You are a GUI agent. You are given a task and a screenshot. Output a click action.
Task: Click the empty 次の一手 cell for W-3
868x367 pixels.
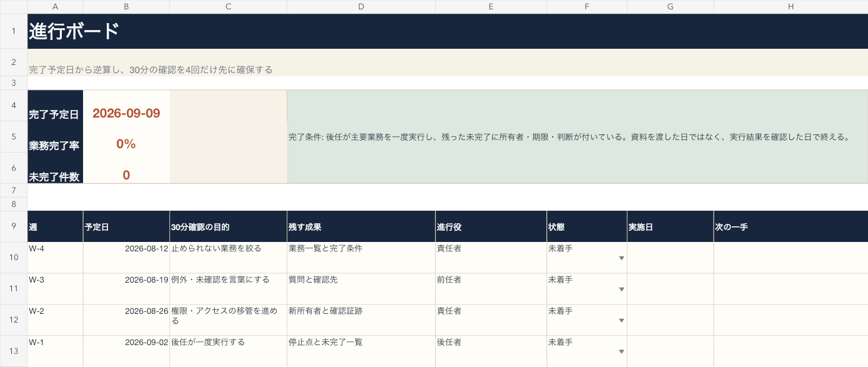791,289
